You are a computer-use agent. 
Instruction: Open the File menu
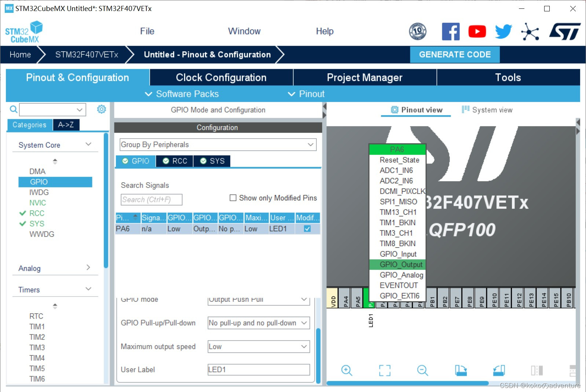coord(147,31)
